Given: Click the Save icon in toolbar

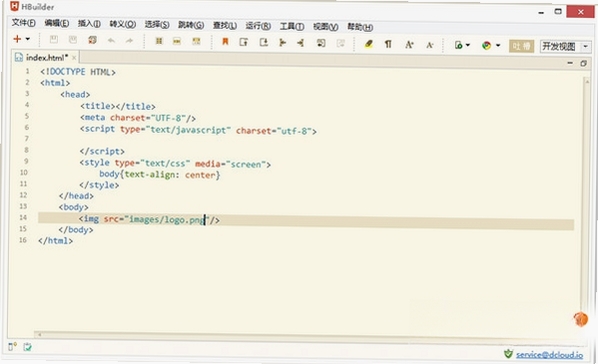Looking at the screenshot, I should [54, 39].
